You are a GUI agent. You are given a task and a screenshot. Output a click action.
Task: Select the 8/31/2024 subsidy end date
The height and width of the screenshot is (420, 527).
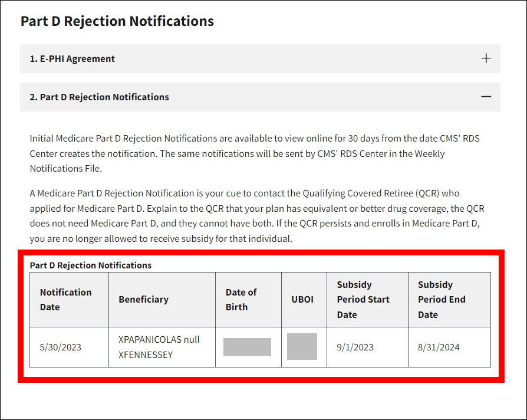(439, 347)
